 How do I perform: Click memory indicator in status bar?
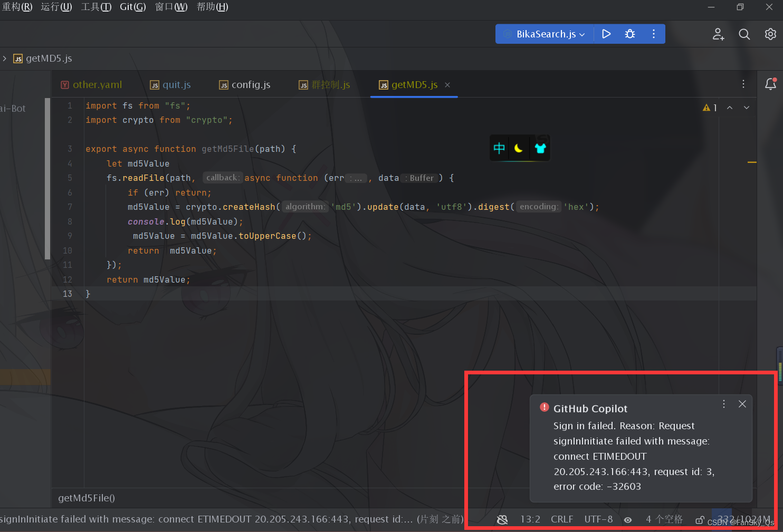tap(744, 519)
